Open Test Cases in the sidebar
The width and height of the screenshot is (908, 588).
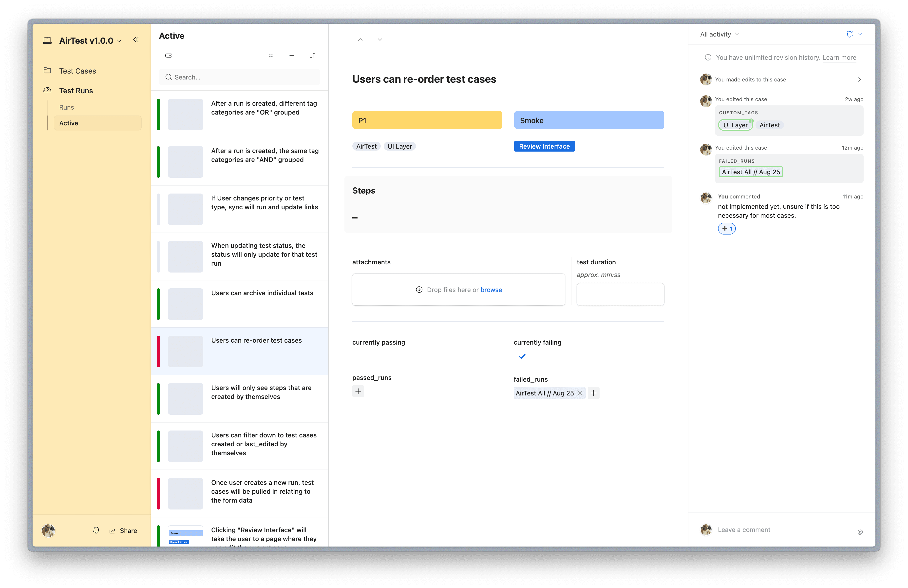[x=77, y=71]
